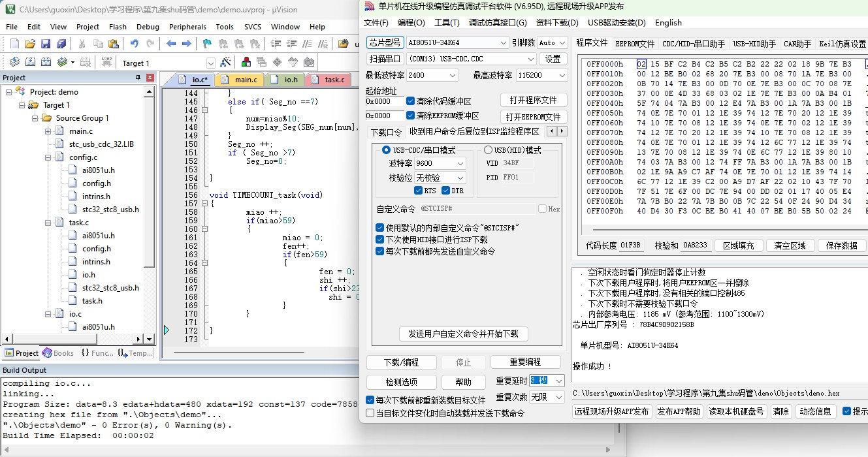The width and height of the screenshot is (868, 457).
Task: Open the COM13 USB-CDC serial port dropdown
Action: tap(471, 59)
